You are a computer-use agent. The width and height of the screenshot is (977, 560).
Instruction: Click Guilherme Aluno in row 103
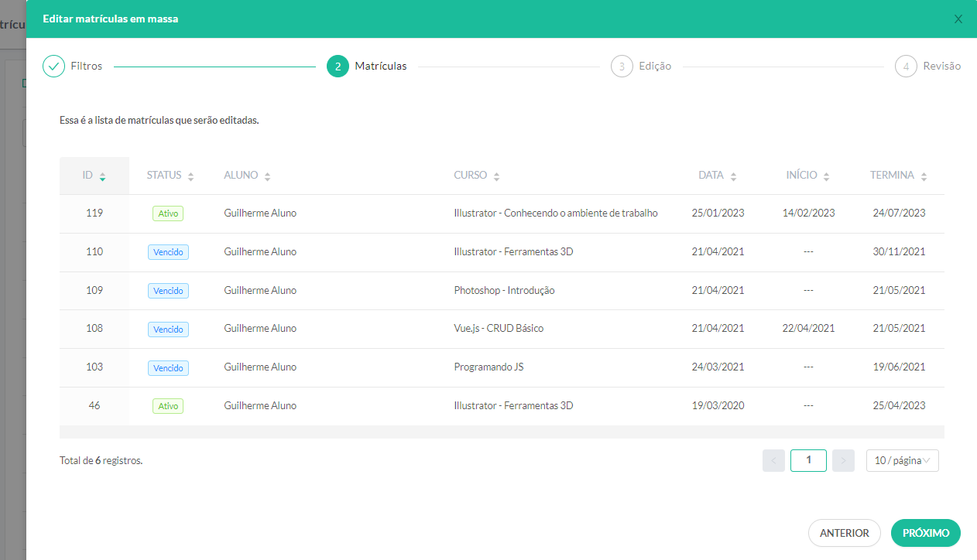point(260,367)
